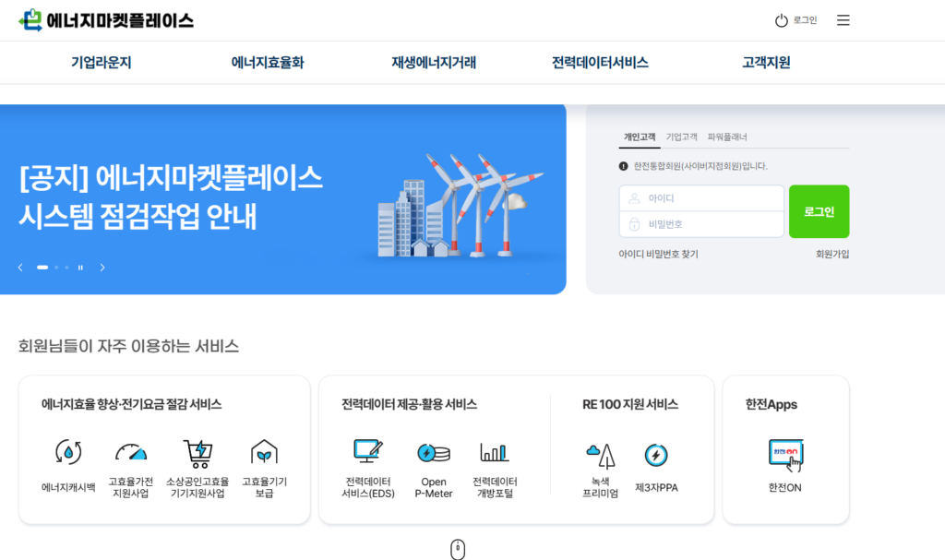945x560 pixels.
Task: Switch to the 기업고객 login tab
Action: click(x=682, y=137)
